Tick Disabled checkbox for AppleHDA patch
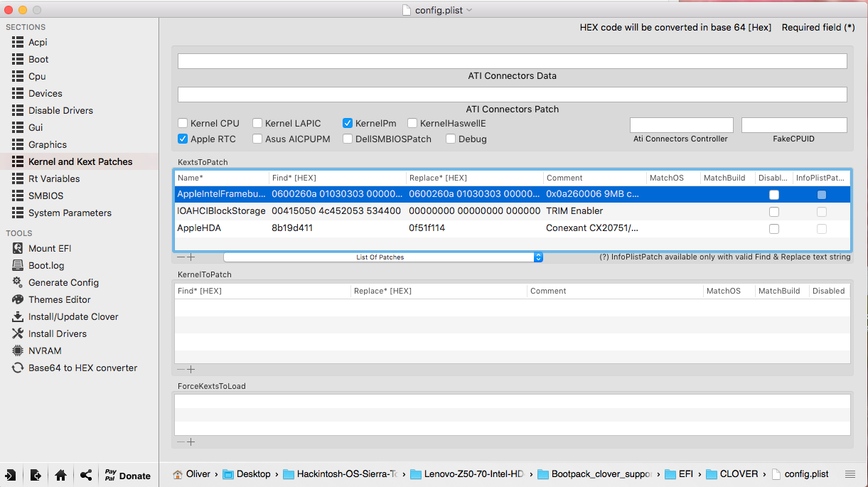868x487 pixels. click(774, 228)
